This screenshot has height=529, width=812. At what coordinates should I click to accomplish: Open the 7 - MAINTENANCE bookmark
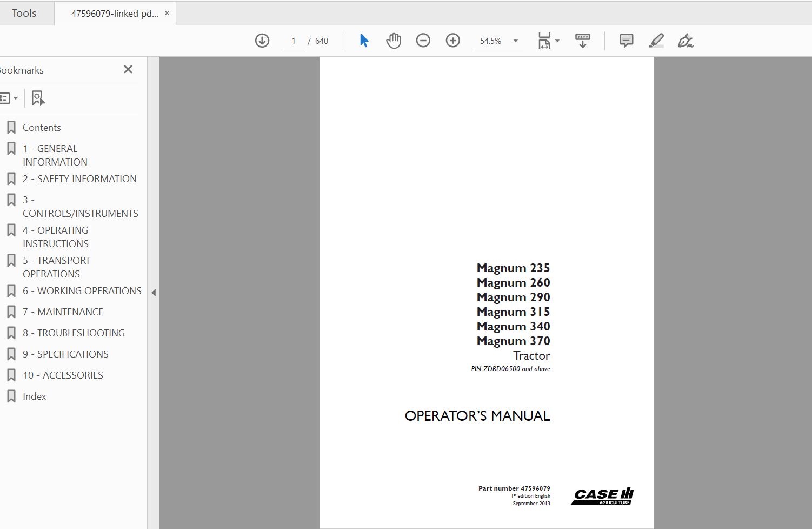coord(62,312)
